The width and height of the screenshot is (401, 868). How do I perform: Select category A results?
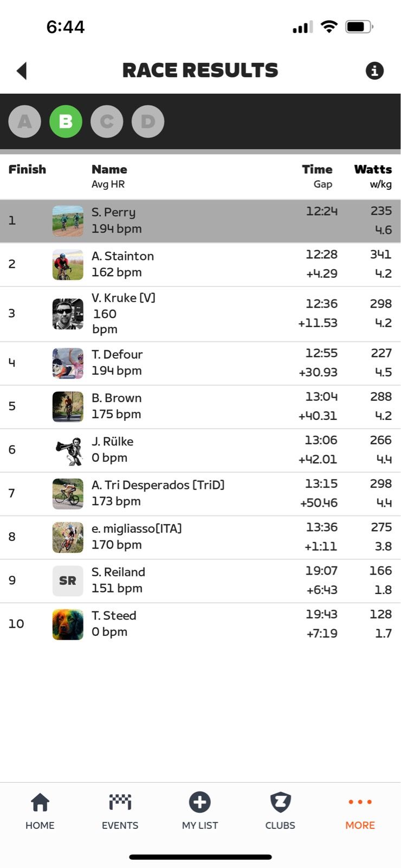25,121
